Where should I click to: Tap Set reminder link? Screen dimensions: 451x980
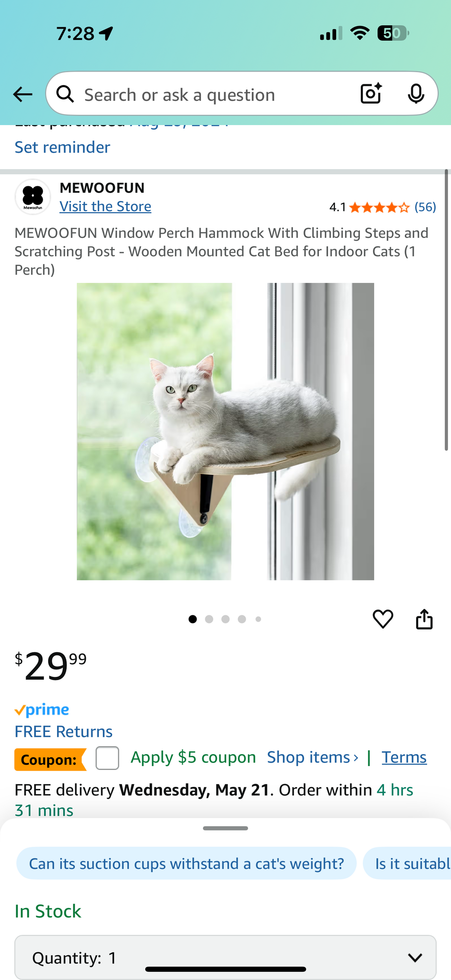tap(62, 147)
